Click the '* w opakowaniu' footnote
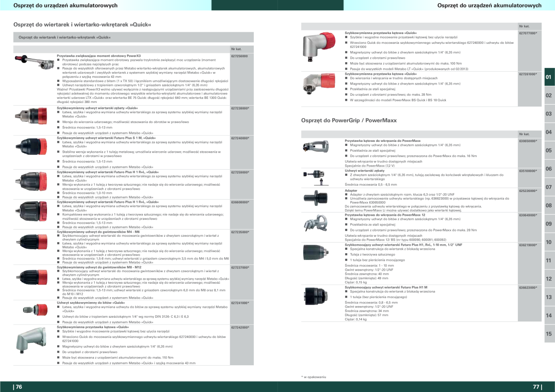 [314, 377]
